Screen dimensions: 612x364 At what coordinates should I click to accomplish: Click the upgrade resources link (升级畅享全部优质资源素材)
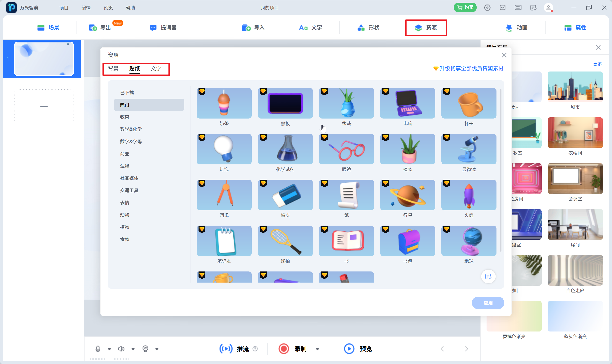pyautogui.click(x=471, y=68)
